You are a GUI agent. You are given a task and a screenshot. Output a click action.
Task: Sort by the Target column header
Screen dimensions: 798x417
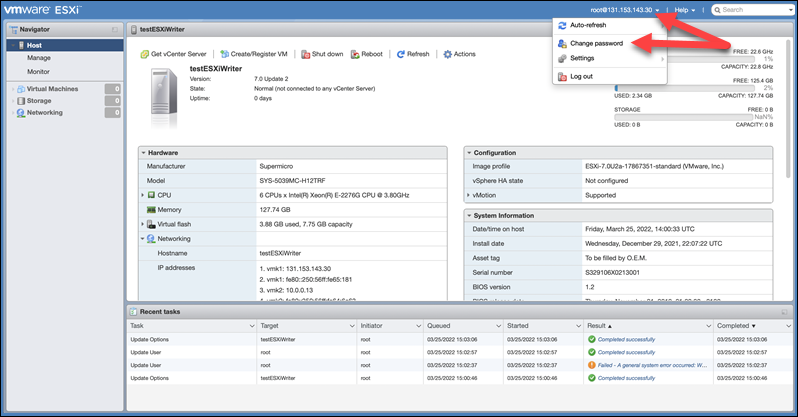(270, 326)
